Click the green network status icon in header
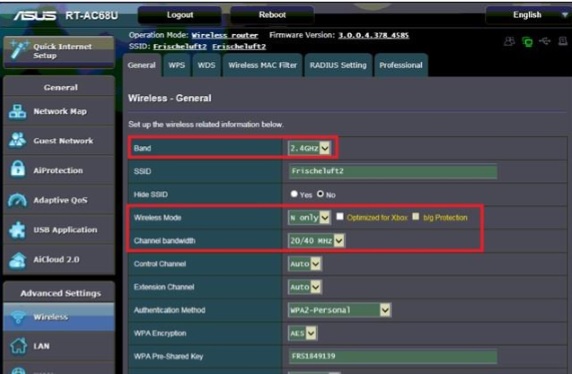The width and height of the screenshot is (572, 374). pyautogui.click(x=527, y=42)
